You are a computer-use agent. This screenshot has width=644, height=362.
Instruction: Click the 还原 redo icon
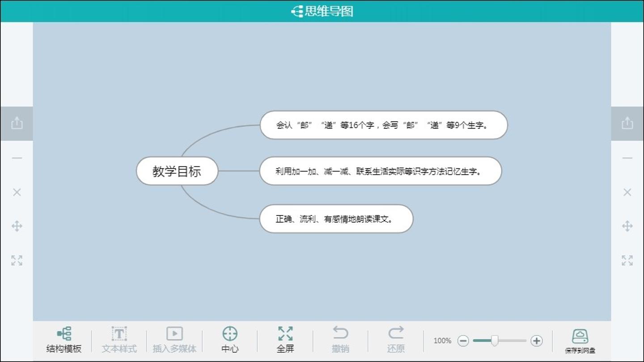coord(396,333)
